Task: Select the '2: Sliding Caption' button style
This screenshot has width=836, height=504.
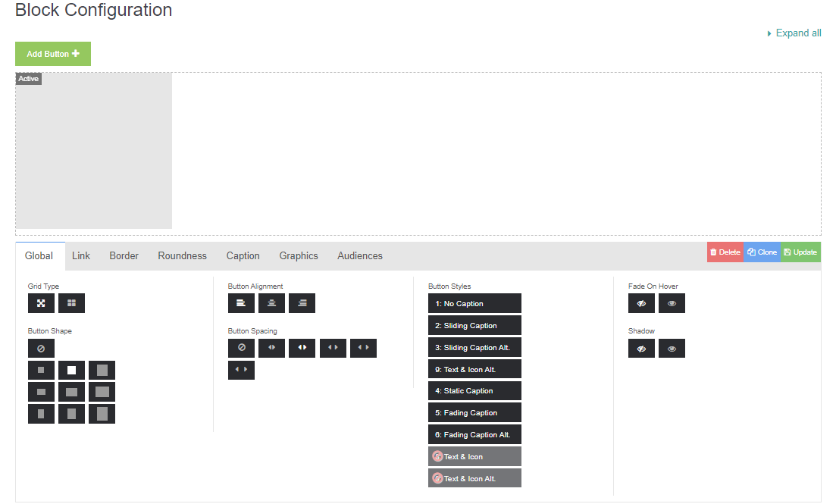Action: pyautogui.click(x=474, y=324)
